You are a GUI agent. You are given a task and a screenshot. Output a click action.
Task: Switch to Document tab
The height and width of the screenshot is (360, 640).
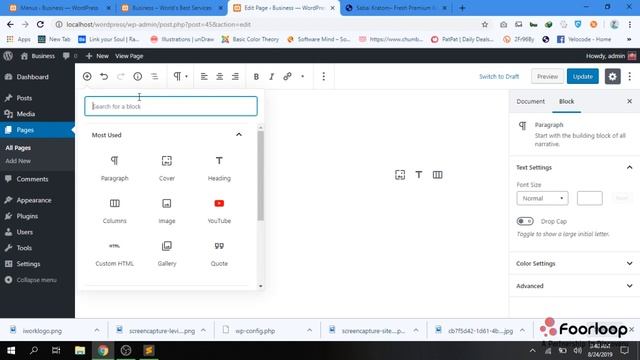[x=530, y=101]
